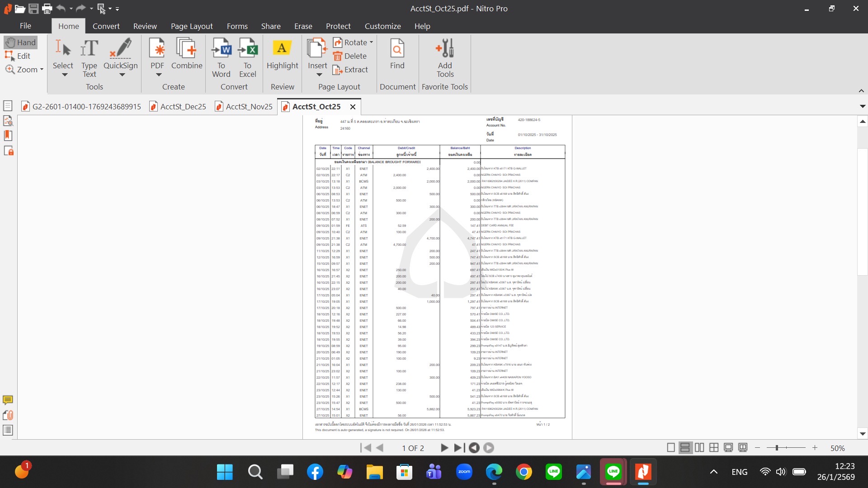Toggle the Hand tool
Screen dimensions: 868x488
click(x=21, y=42)
